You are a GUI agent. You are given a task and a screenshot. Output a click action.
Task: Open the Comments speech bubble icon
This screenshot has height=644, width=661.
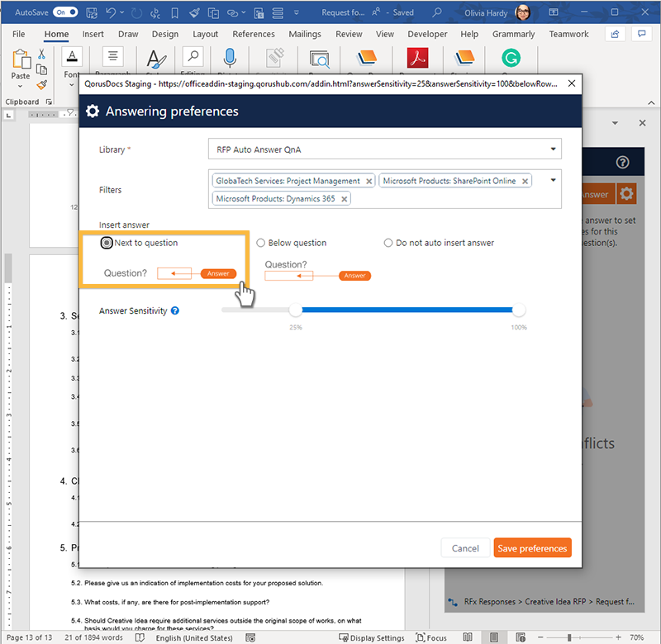click(x=642, y=34)
